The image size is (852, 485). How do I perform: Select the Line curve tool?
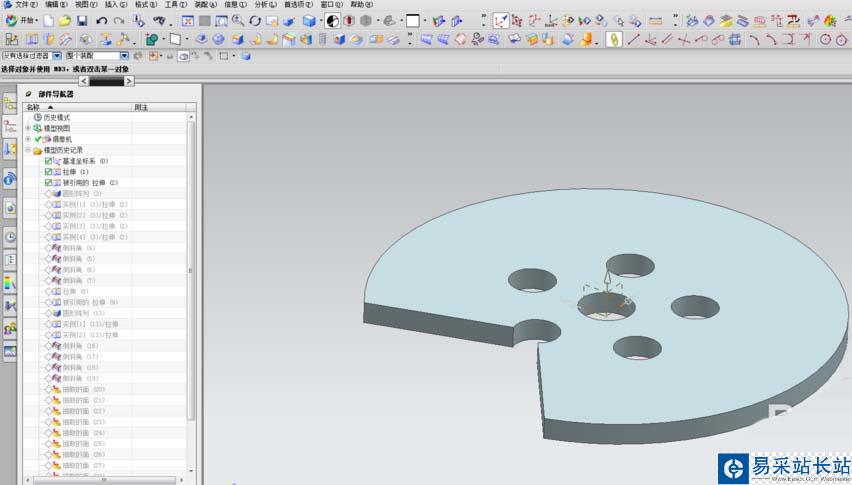click(634, 40)
